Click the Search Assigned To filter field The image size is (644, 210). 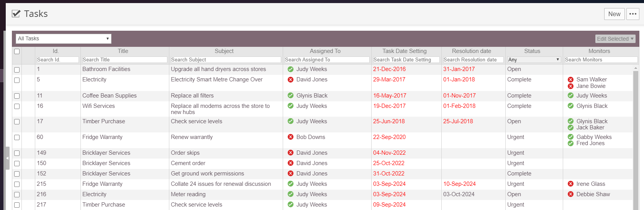[x=327, y=60]
